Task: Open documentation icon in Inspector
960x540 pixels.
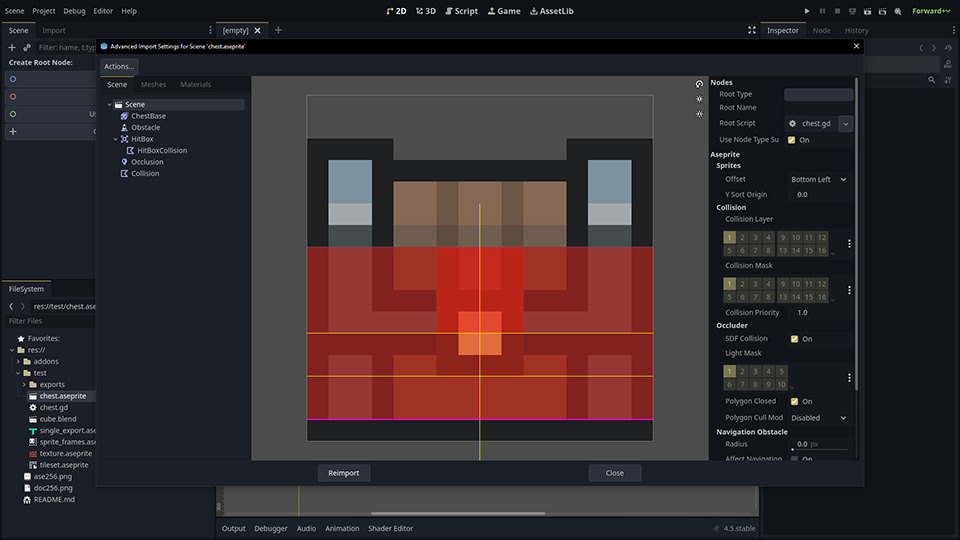Action: tap(948, 64)
